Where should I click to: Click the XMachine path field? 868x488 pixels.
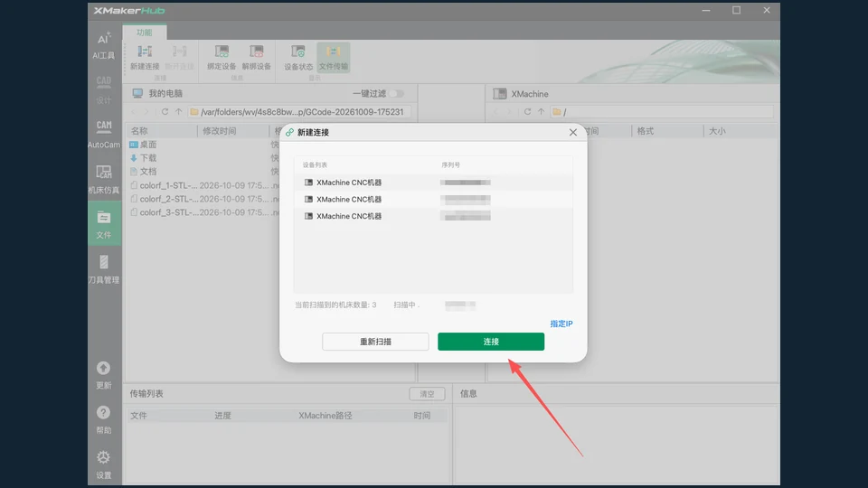(x=662, y=112)
